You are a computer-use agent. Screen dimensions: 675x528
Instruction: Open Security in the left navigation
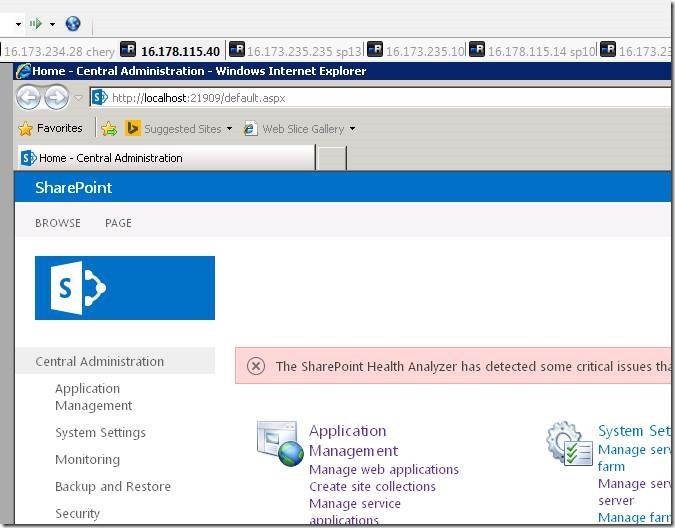coord(77,513)
